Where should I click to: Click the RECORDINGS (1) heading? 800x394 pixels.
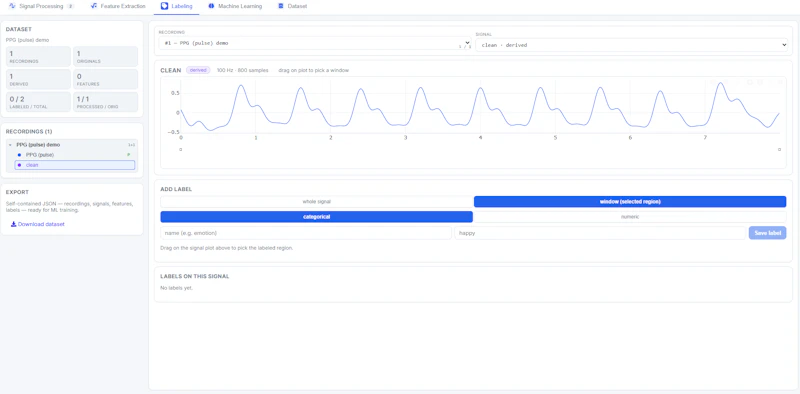click(29, 132)
